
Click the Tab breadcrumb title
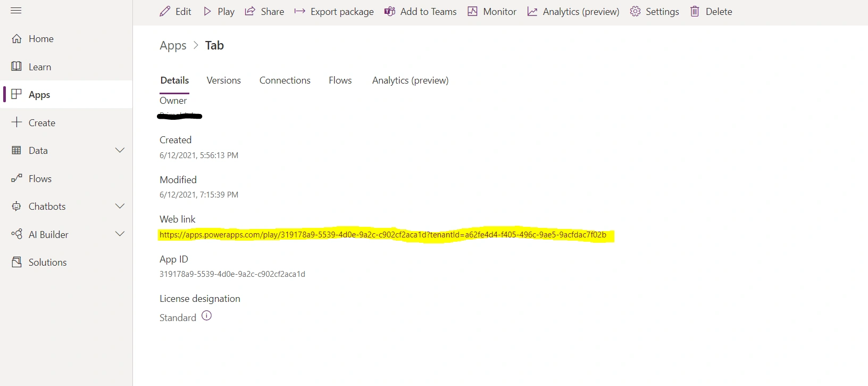[214, 45]
